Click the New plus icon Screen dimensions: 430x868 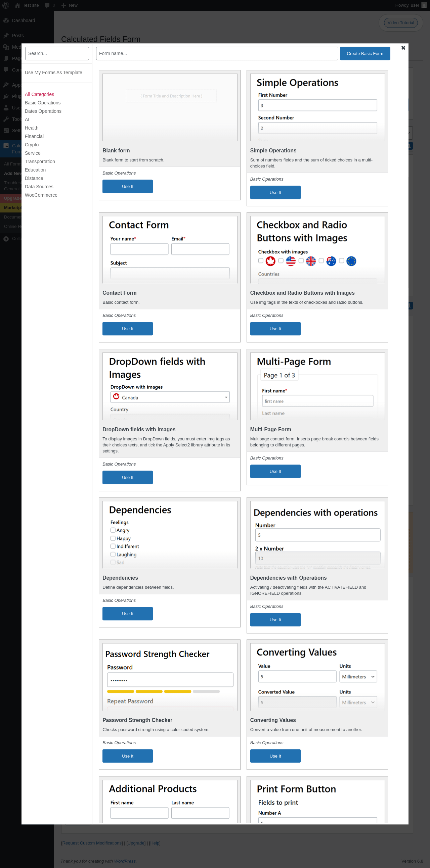point(63,5)
